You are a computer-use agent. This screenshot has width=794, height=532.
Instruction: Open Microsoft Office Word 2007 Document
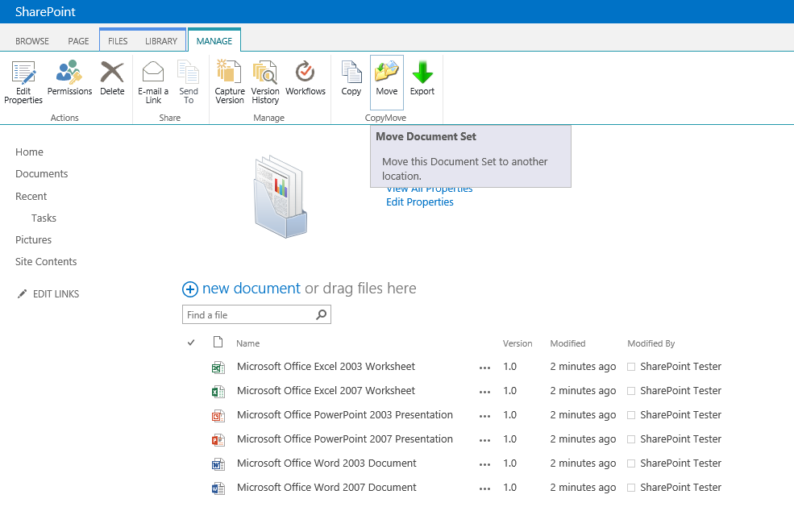326,488
